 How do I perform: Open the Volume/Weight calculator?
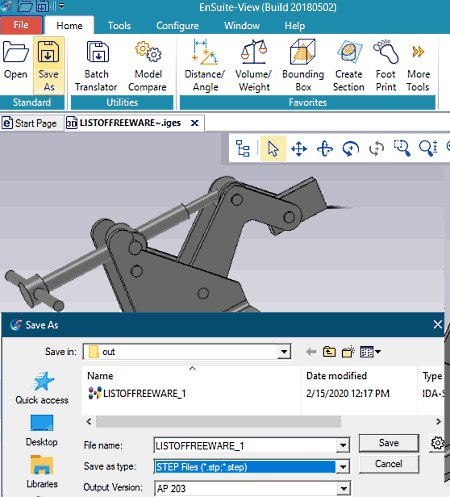point(254,66)
